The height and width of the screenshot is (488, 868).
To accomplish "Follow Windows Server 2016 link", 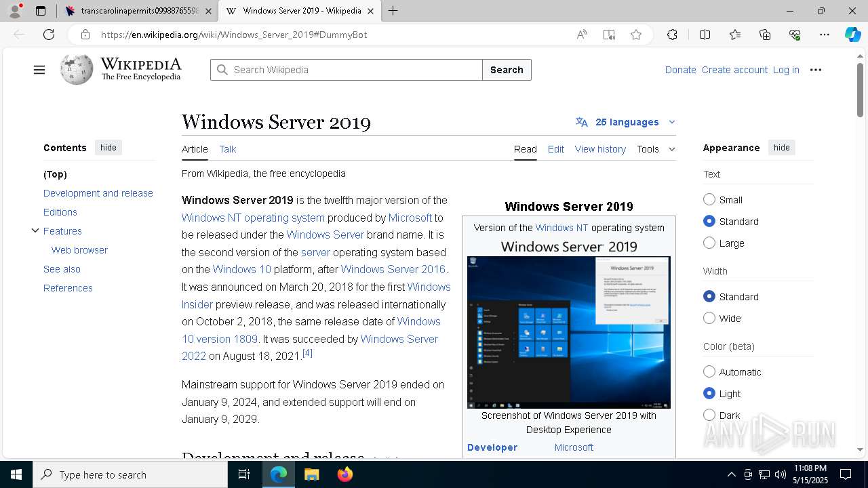I will [393, 269].
